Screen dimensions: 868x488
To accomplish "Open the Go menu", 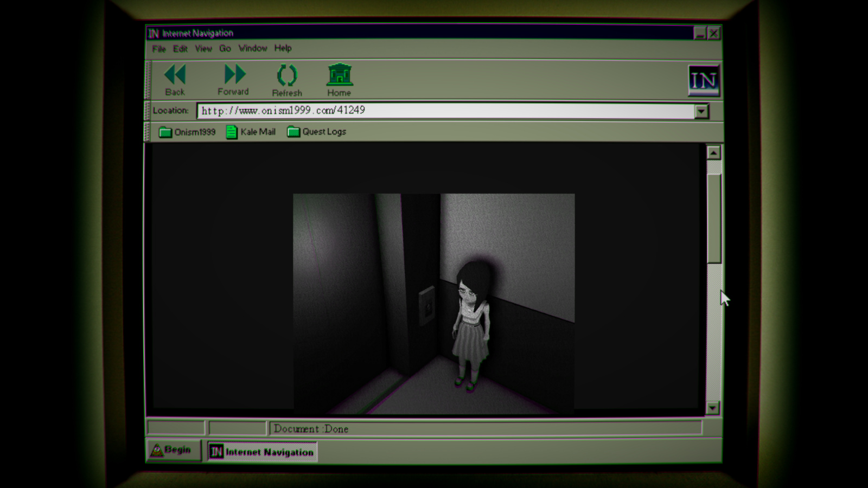I will [225, 49].
